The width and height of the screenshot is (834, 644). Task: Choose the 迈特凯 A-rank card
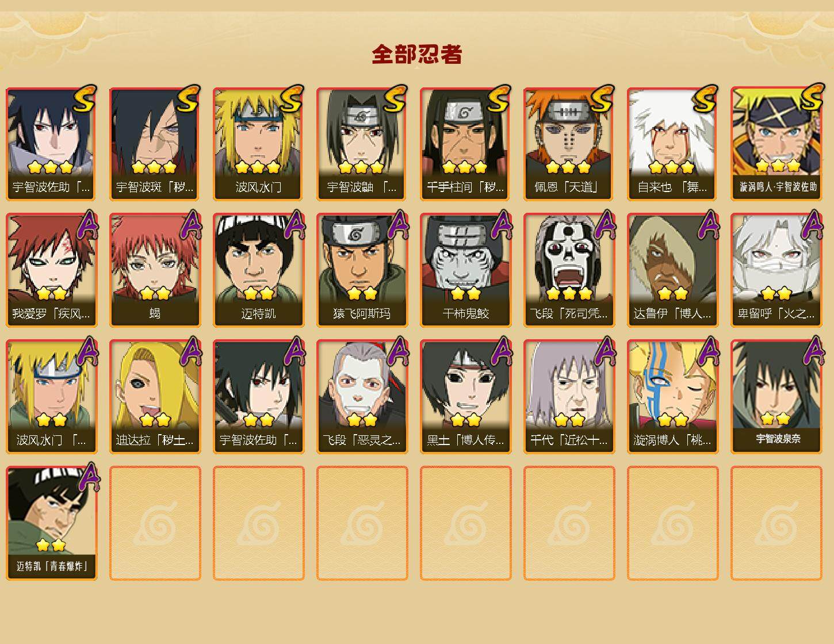258,270
